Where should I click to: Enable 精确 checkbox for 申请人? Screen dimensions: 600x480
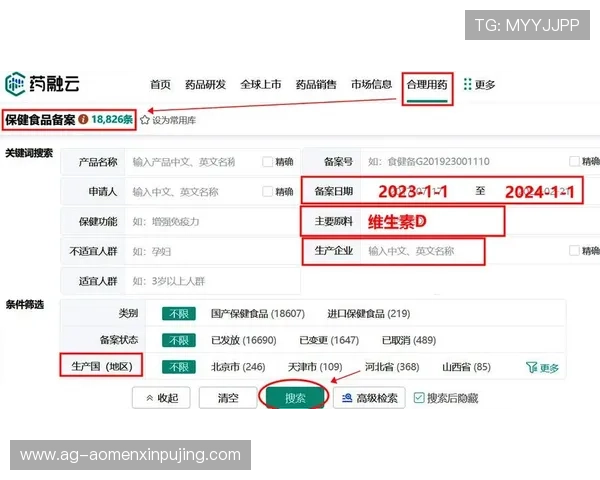[267, 191]
